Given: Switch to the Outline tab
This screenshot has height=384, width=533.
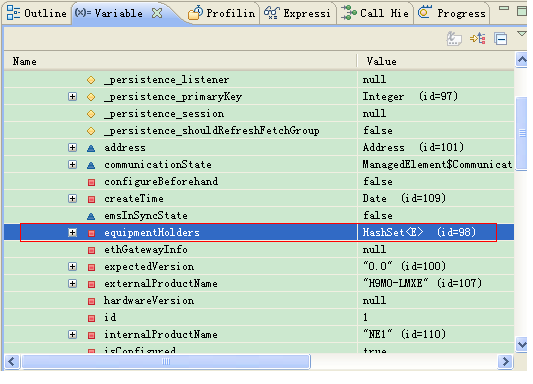Looking at the screenshot, I should tap(36, 13).
